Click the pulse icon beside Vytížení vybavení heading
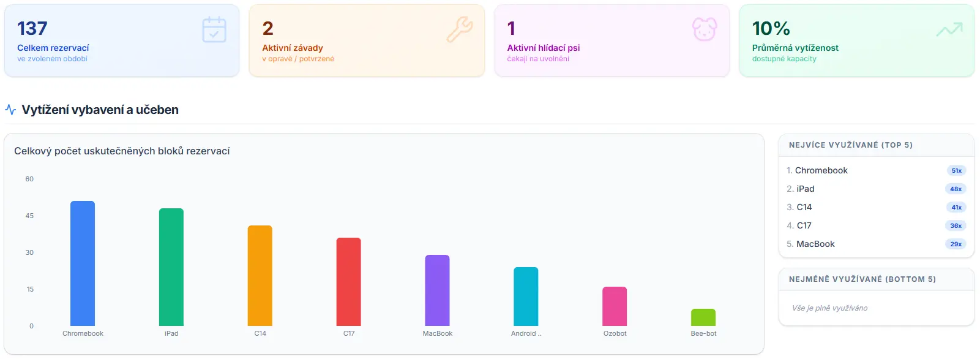The width and height of the screenshot is (980, 359). (10, 110)
